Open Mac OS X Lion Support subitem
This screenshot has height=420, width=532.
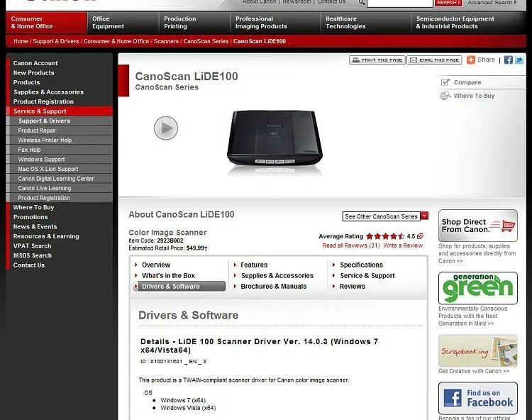(60, 169)
